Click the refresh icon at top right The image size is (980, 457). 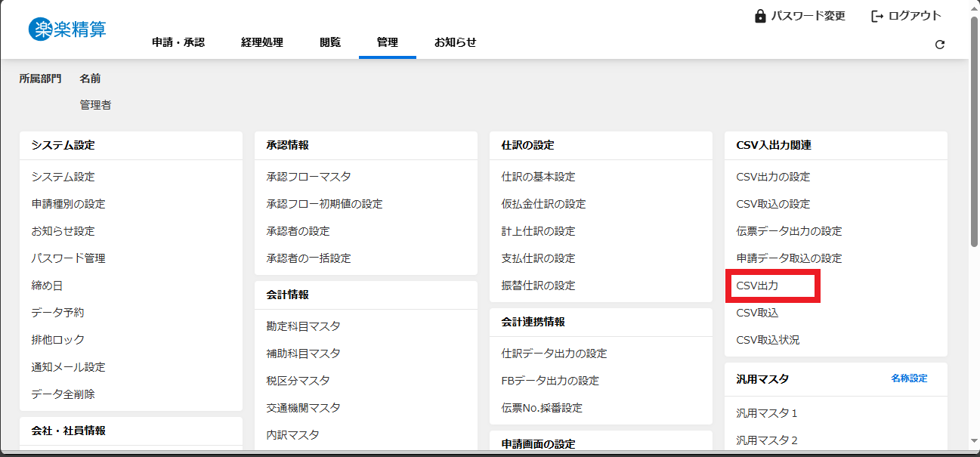point(940,45)
